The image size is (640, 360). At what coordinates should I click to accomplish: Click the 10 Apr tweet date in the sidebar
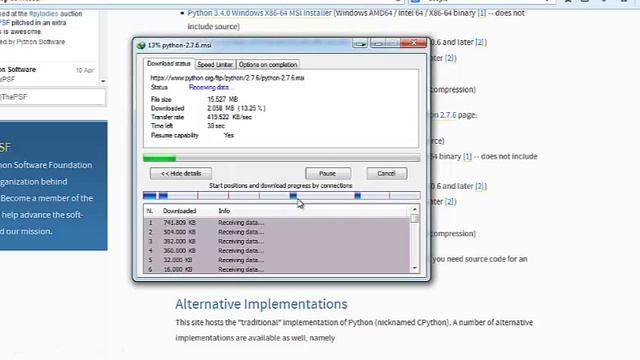(x=85, y=71)
